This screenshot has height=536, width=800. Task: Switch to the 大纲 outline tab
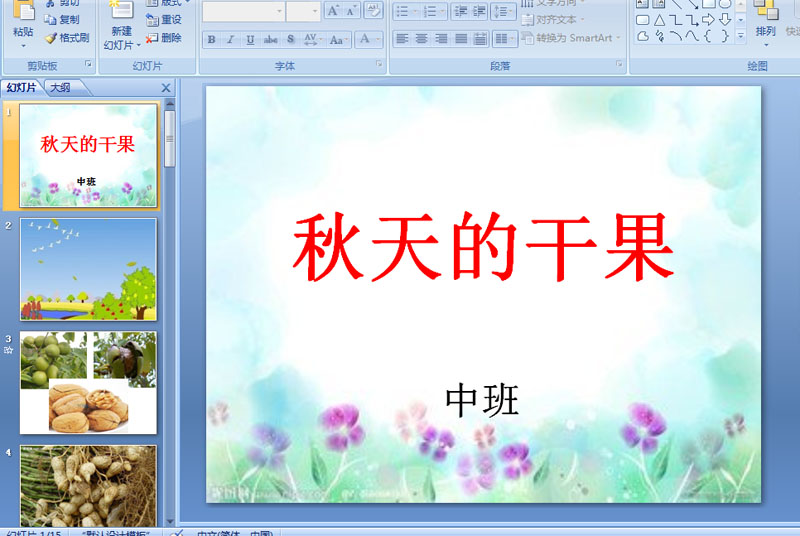click(x=60, y=88)
